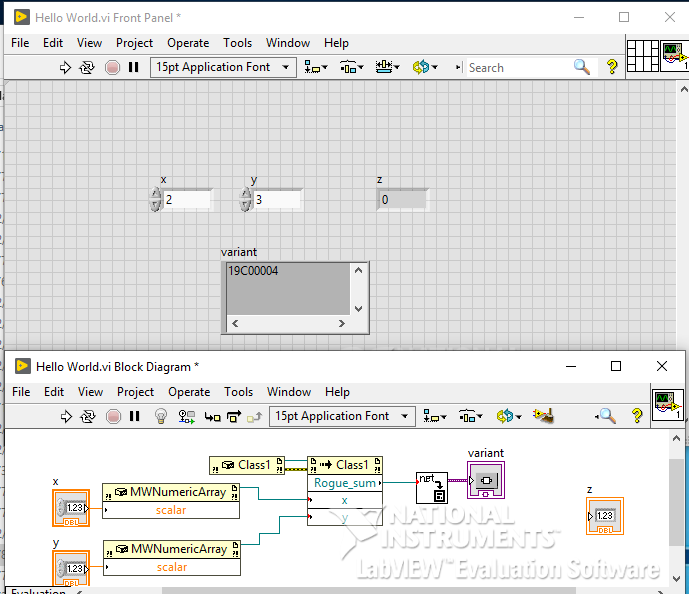Show Context Help from Front Panel toolbar
This screenshot has height=594, width=689.
tap(612, 67)
